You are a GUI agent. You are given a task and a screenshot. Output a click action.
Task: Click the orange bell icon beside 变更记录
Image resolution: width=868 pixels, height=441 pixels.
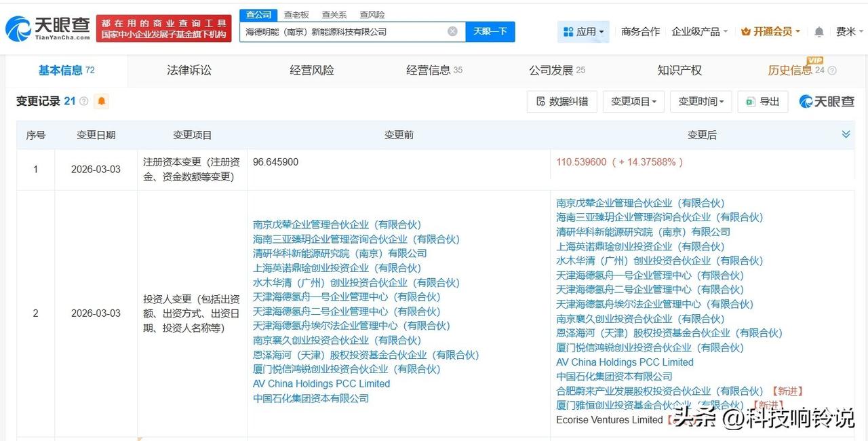[102, 101]
